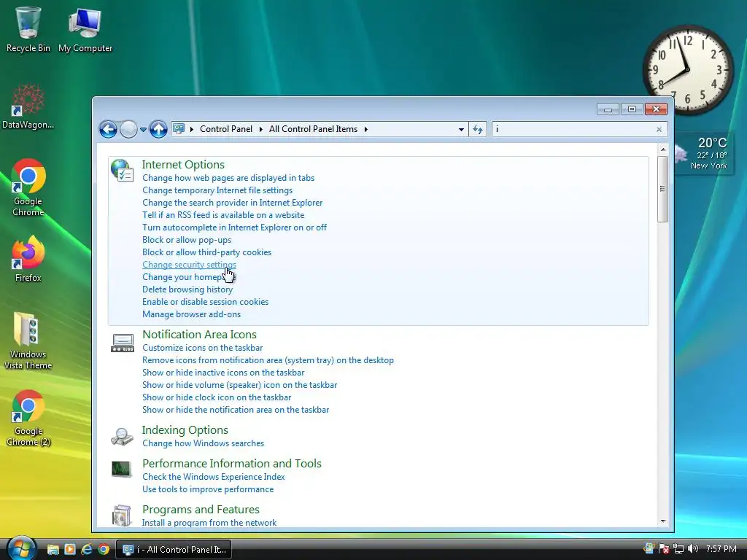Click the vertical scrollbar thumb

point(662,189)
